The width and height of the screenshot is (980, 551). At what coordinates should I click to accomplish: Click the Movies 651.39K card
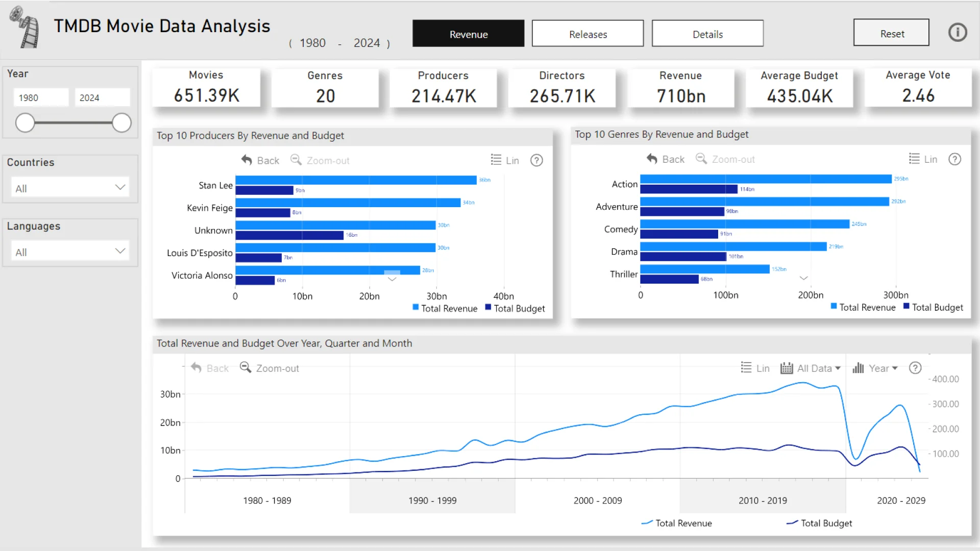(x=206, y=87)
